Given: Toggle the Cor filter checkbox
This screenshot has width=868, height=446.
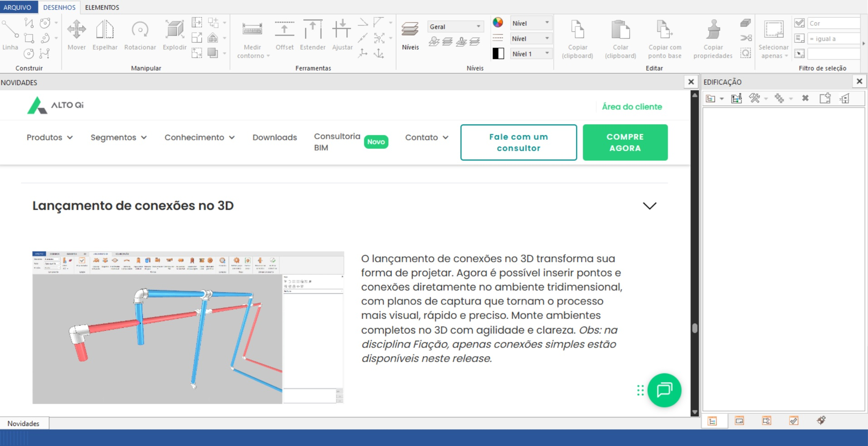Looking at the screenshot, I should [800, 23].
